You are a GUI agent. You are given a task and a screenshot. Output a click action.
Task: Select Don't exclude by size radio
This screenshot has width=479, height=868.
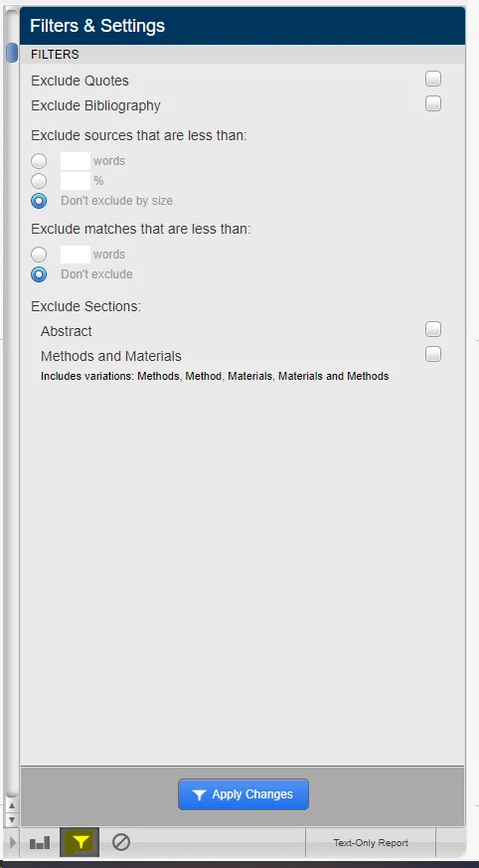tap(39, 201)
